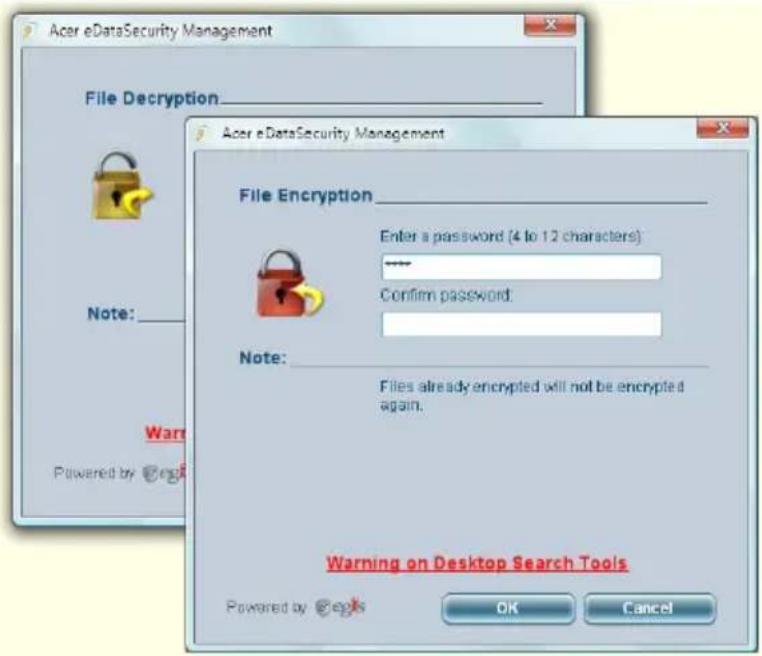Click the back window's 'Acer eDataSecurity Management' title
Viewport: 762px width, 656px height.
click(161, 31)
